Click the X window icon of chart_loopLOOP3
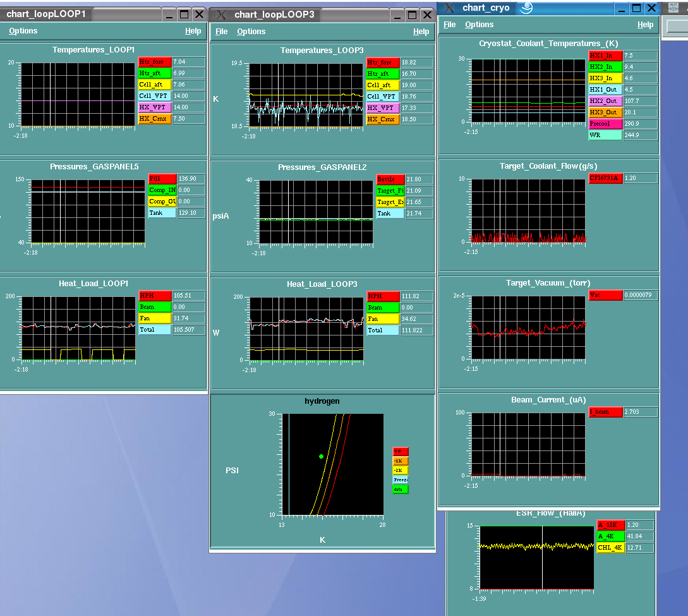 pyautogui.click(x=221, y=15)
